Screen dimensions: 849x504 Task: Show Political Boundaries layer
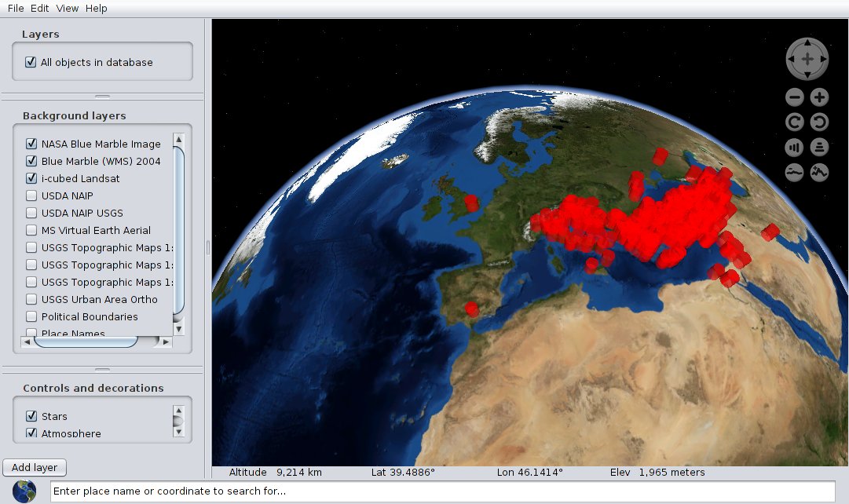coord(31,316)
